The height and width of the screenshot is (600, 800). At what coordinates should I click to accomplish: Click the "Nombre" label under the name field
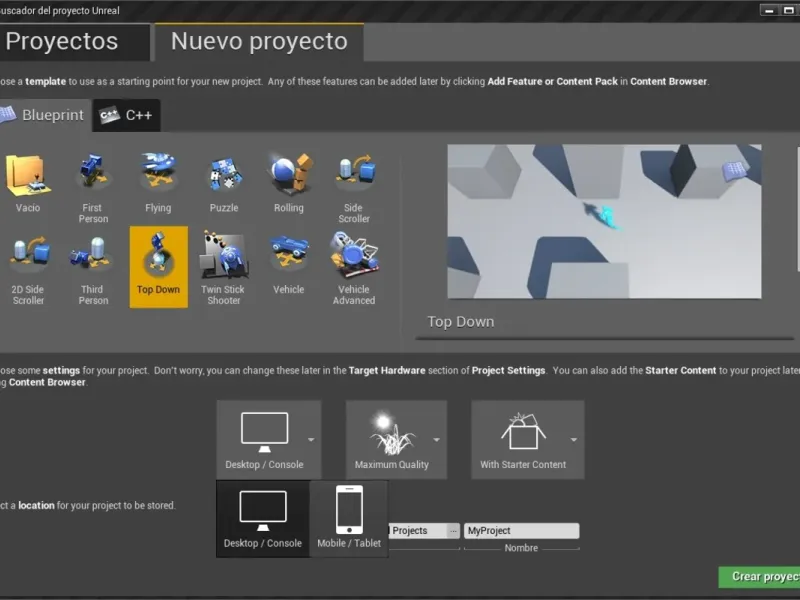(521, 548)
